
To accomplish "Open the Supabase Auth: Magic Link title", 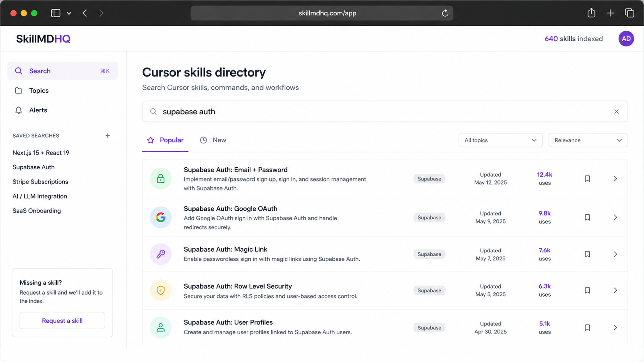I will point(225,249).
